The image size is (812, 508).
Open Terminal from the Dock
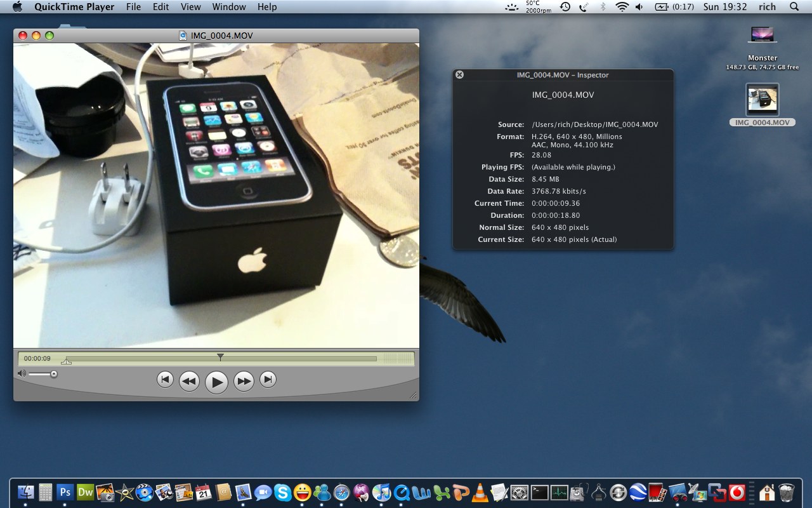coord(540,492)
